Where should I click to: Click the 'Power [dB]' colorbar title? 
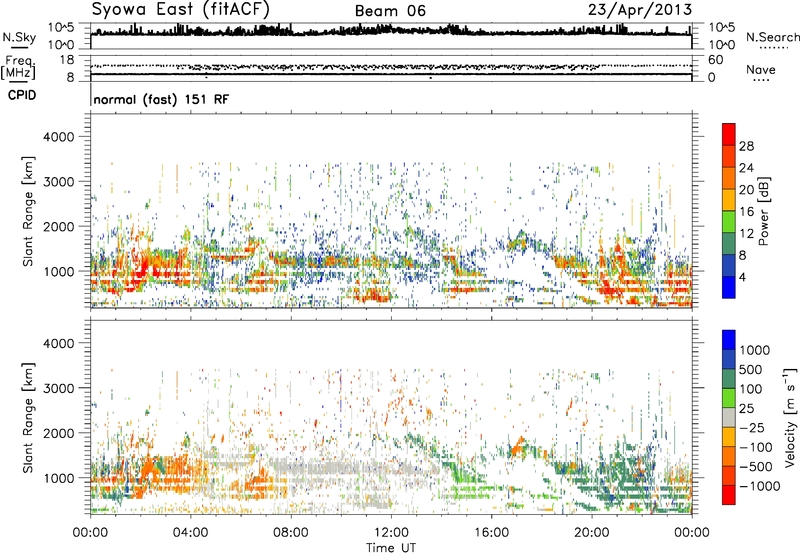coord(764,211)
